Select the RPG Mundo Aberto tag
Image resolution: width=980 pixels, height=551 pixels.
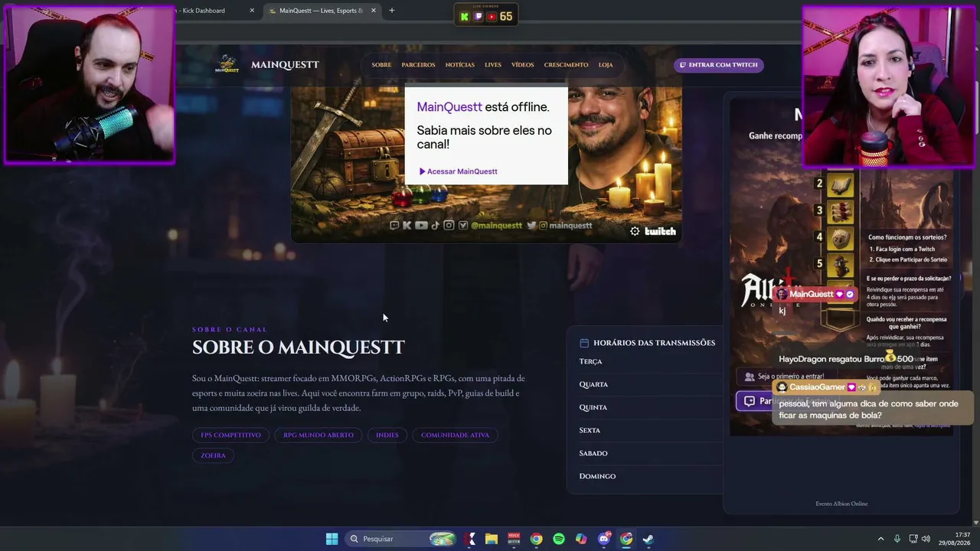point(318,435)
